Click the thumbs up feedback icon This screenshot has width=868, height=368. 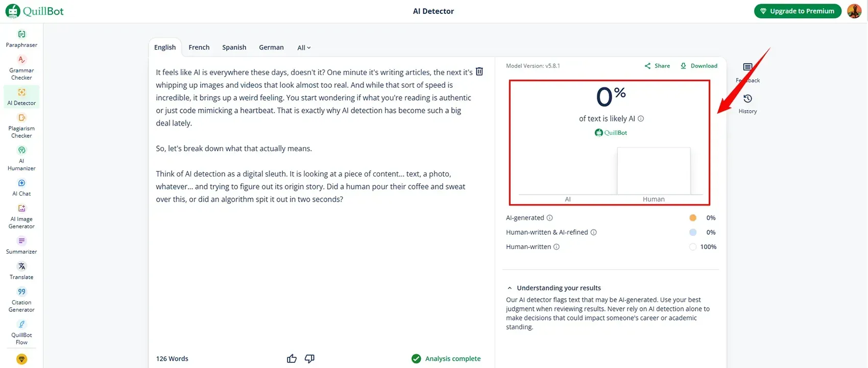(x=292, y=359)
